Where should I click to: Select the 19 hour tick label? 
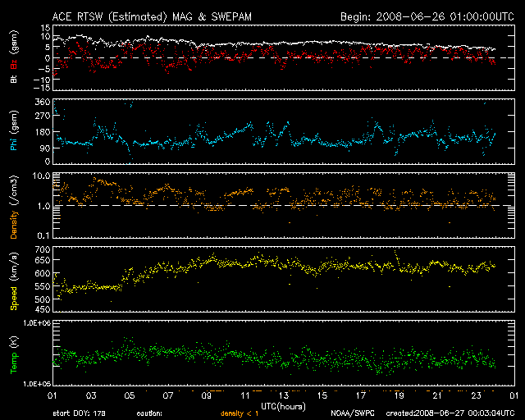pos(399,395)
